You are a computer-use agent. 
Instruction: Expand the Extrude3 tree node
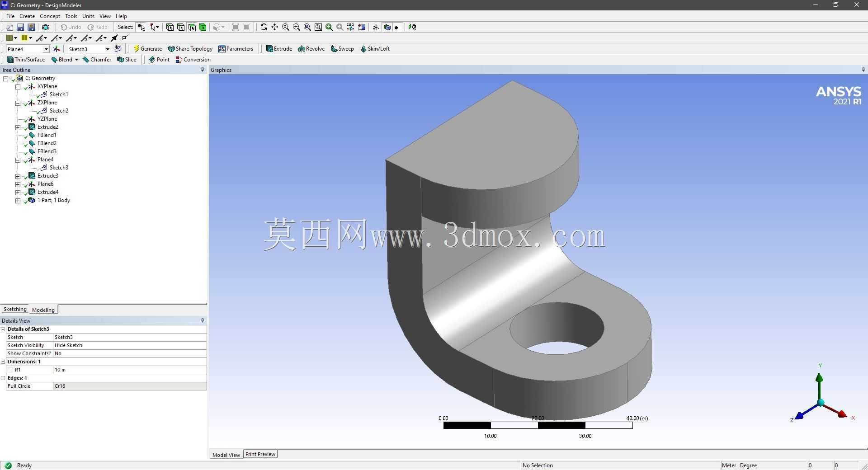click(18, 176)
